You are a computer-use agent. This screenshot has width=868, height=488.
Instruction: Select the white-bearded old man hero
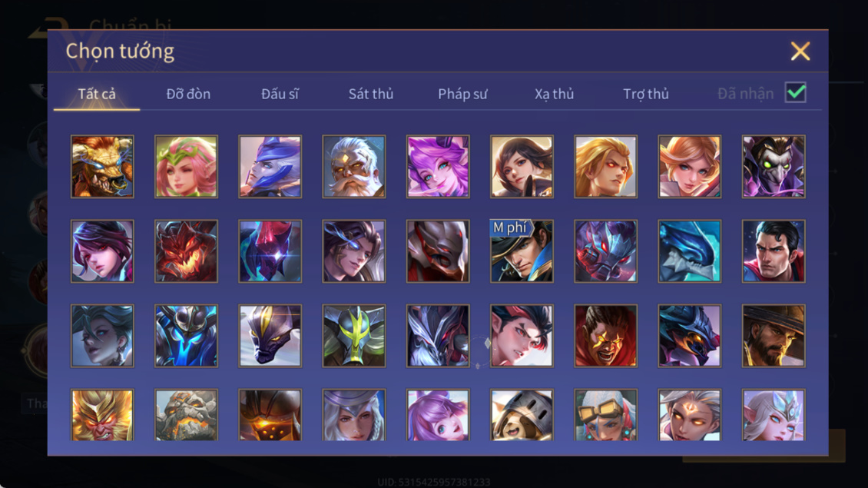coord(354,167)
